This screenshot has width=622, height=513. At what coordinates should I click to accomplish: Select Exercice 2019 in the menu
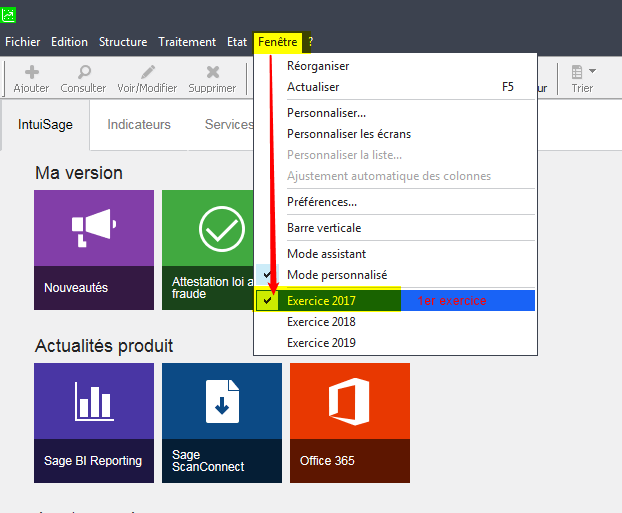(321, 343)
